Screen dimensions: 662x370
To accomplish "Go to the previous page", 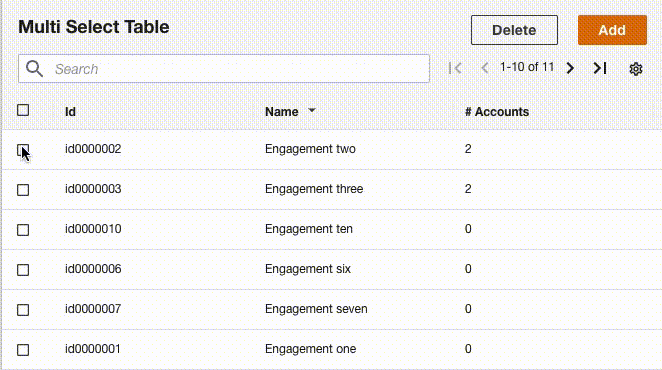I will (485, 68).
